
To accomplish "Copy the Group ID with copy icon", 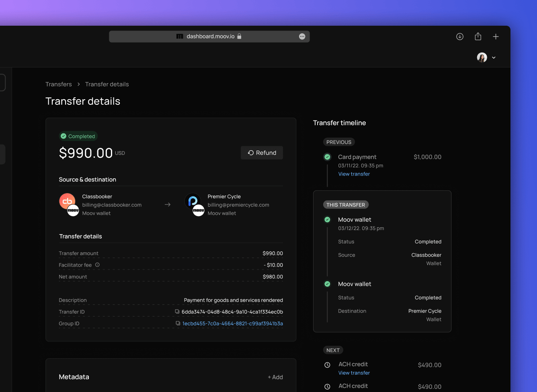I will coord(178,323).
